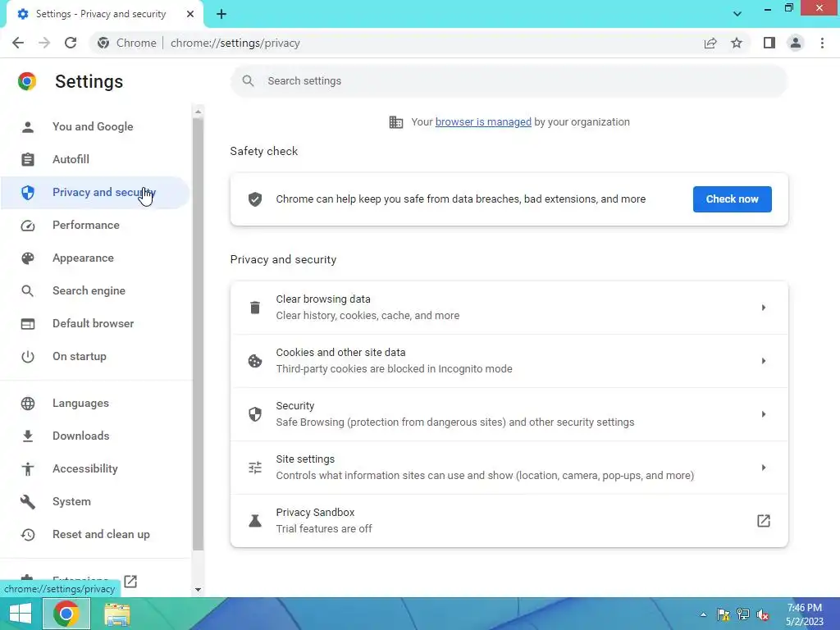
Task: Select Privacy and security in sidebar
Action: pos(95,192)
